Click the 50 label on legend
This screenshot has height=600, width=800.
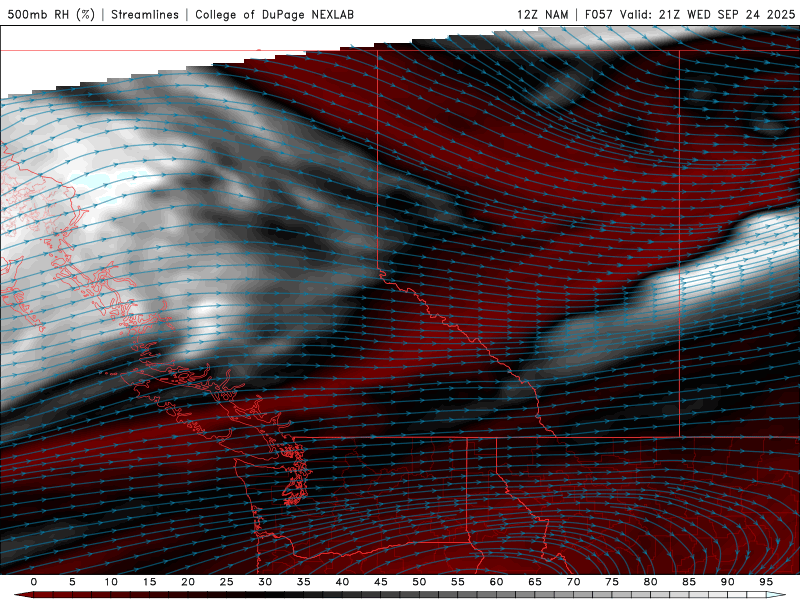[x=419, y=582]
